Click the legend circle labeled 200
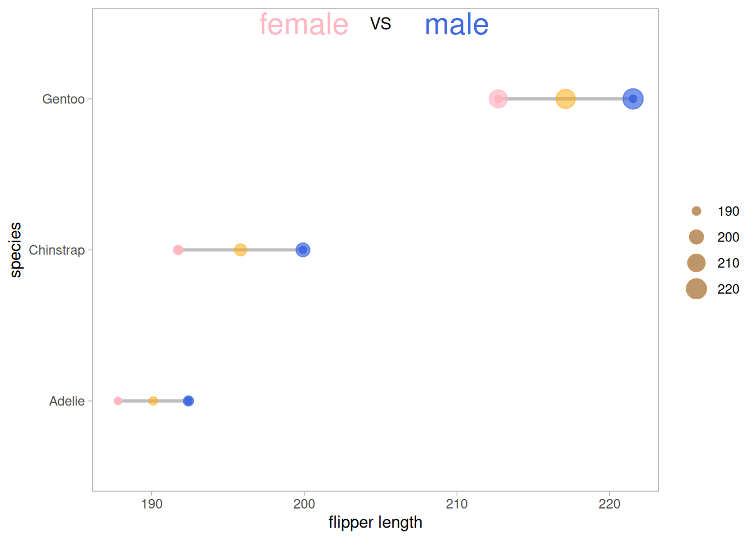 [696, 237]
